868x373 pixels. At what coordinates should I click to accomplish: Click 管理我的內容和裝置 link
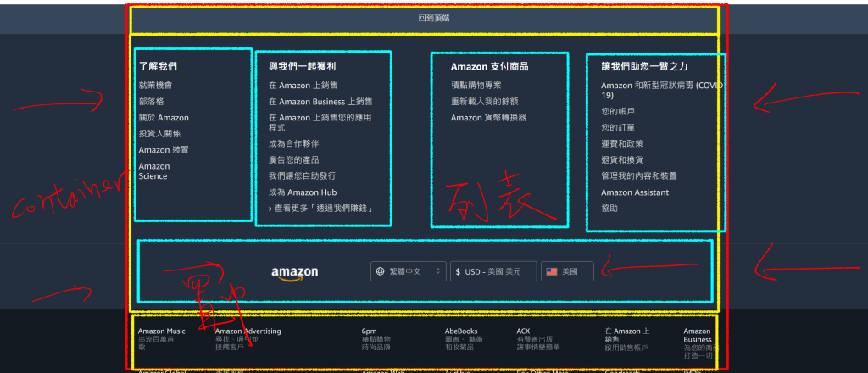tap(639, 176)
